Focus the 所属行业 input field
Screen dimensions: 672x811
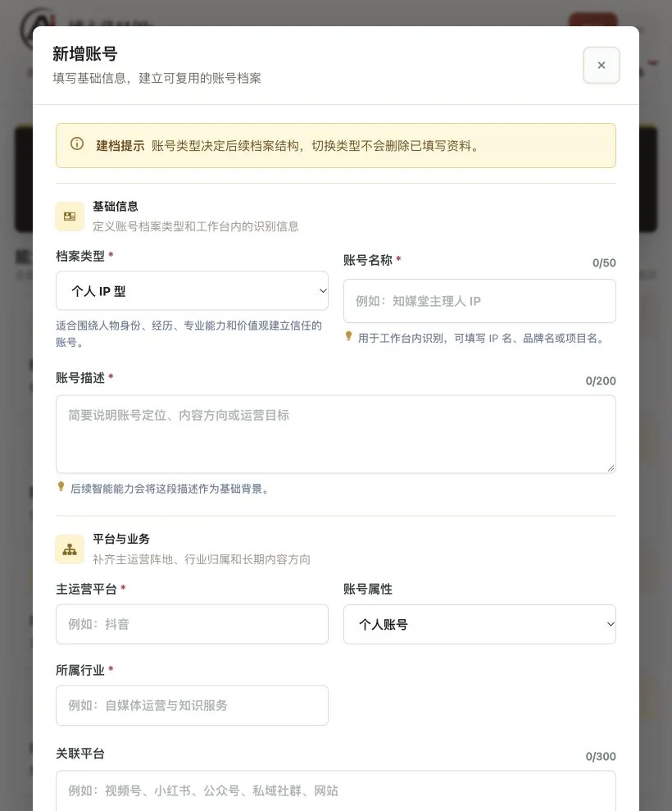coord(192,705)
